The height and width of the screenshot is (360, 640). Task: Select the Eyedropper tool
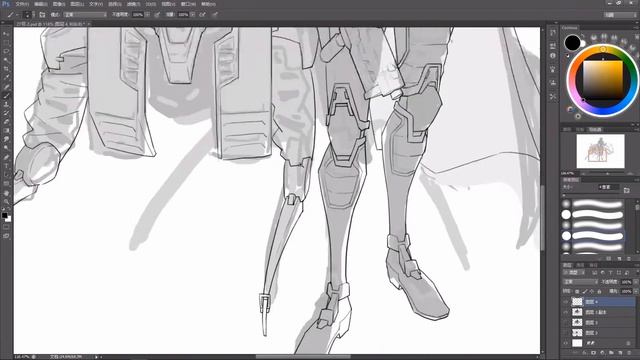point(6,78)
